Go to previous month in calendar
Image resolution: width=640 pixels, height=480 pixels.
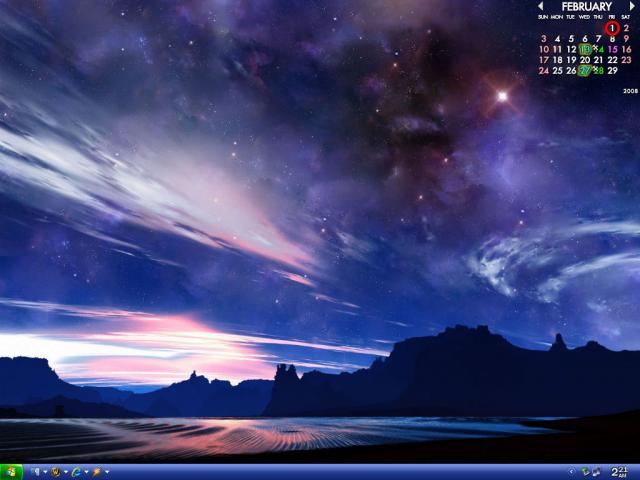pos(540,6)
